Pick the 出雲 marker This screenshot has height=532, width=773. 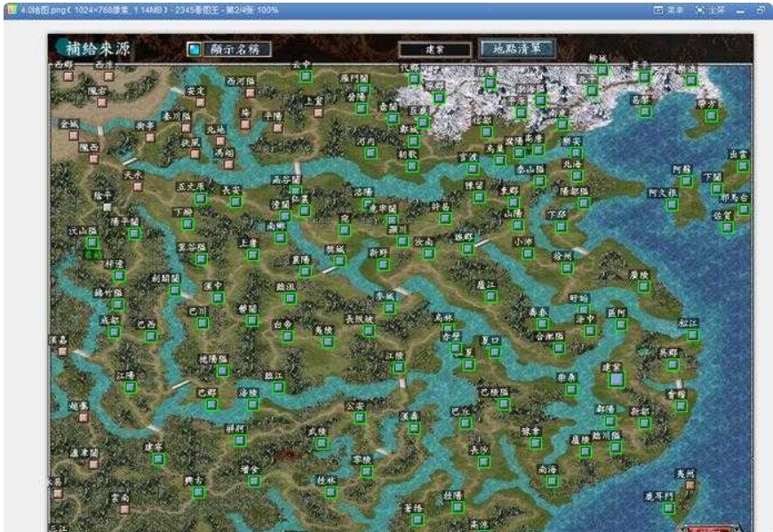tap(743, 166)
